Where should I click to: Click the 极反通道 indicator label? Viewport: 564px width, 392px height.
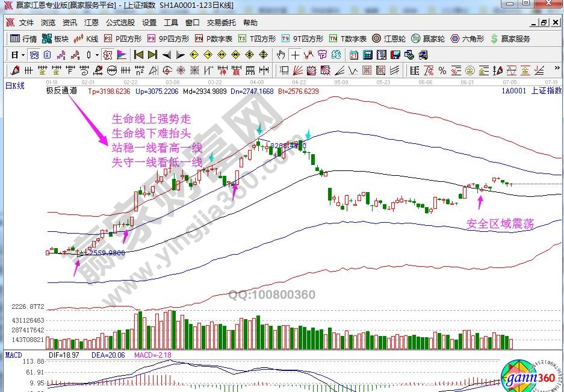click(x=61, y=92)
